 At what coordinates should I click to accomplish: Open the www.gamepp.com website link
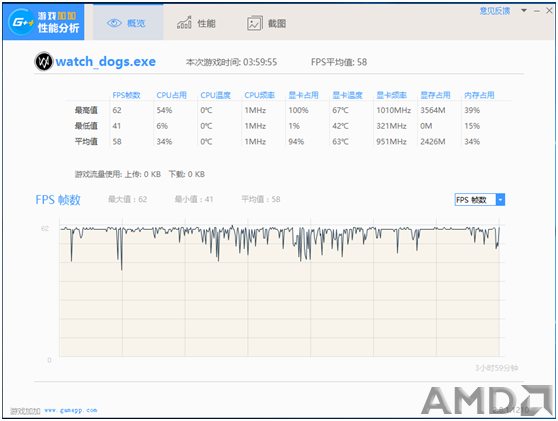coord(71,410)
